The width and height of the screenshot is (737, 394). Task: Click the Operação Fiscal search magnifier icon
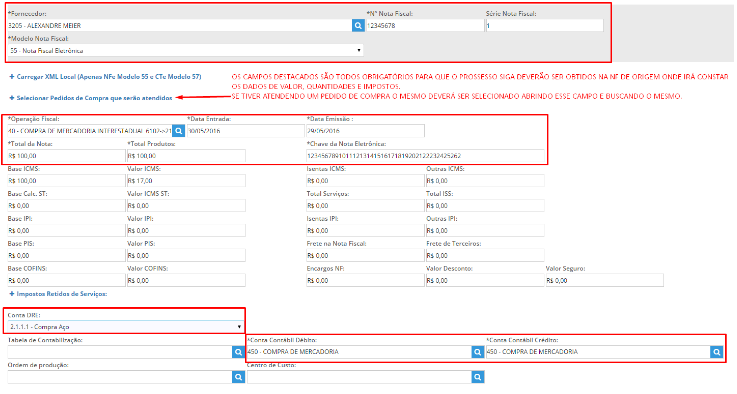[179, 131]
